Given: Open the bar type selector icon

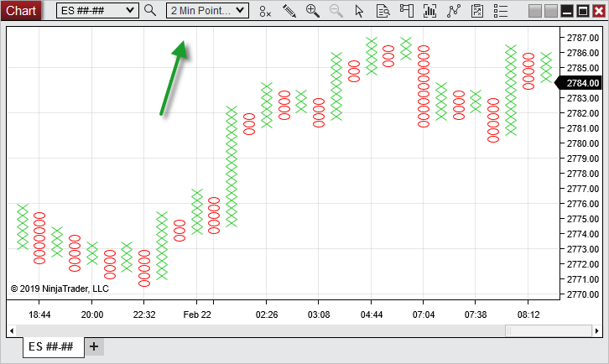Looking at the screenshot, I should [265, 10].
